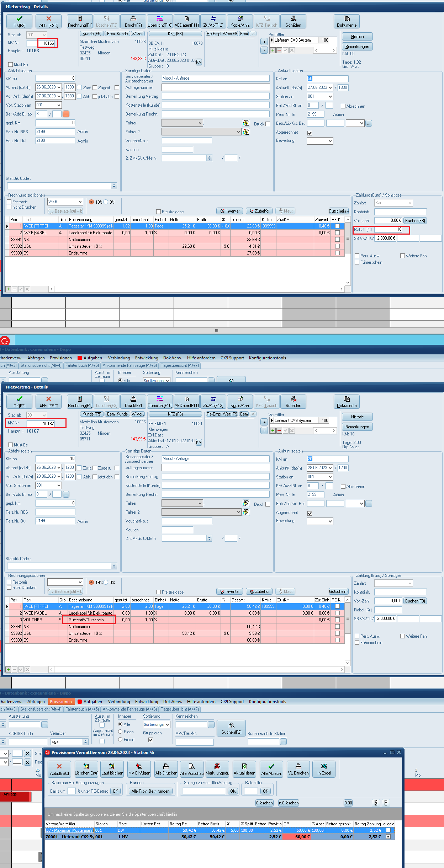The image size is (444, 868).
Task: Click CX9 Support in the lowest menu bar
Action: [x=232, y=702]
